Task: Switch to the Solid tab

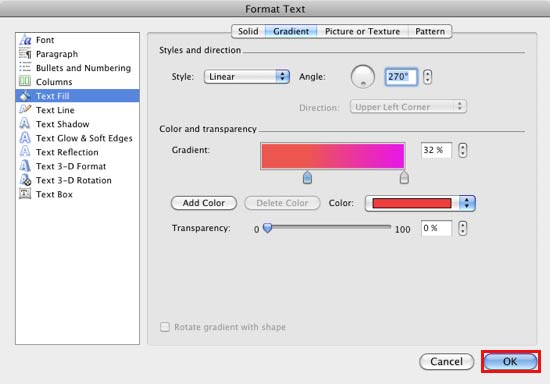Action: pos(248,31)
